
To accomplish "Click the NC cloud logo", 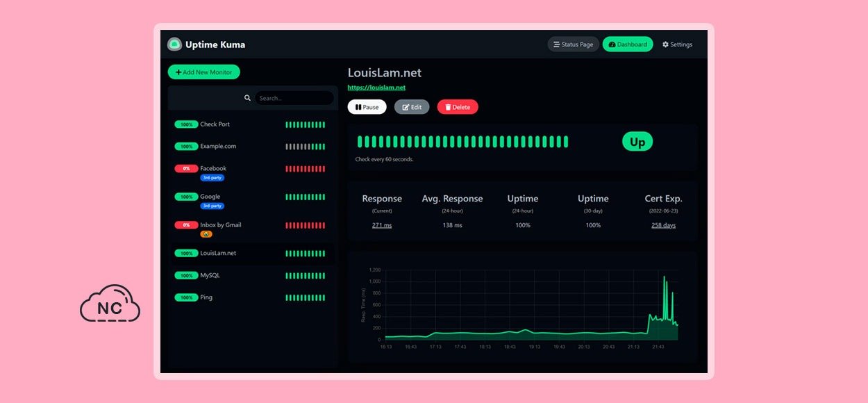I will (110, 304).
